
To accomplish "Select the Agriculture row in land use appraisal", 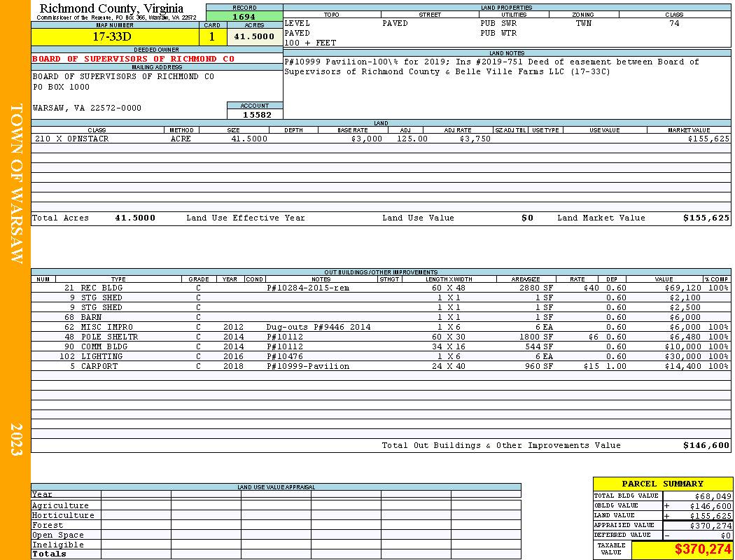I will tap(276, 505).
